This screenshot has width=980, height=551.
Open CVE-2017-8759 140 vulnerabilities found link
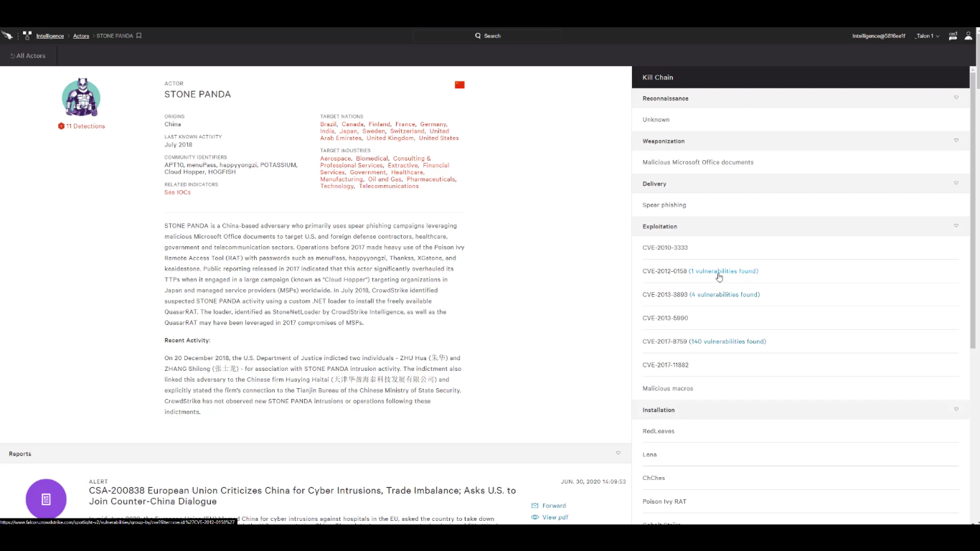(727, 342)
